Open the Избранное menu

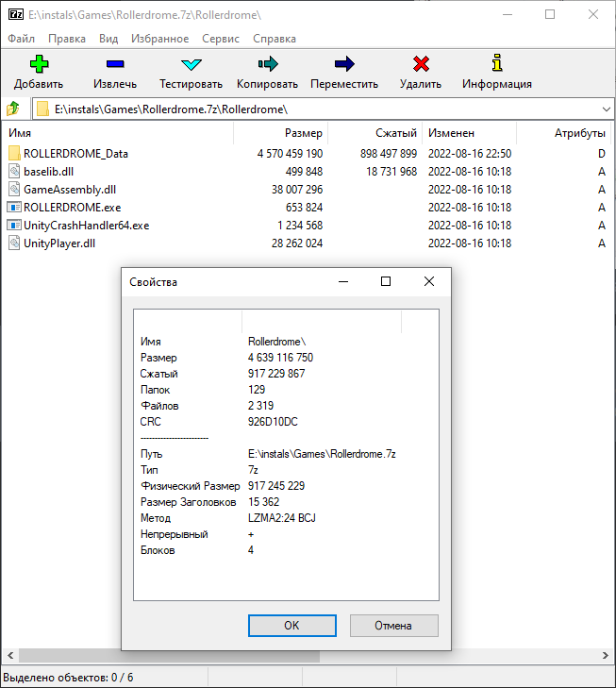click(160, 39)
